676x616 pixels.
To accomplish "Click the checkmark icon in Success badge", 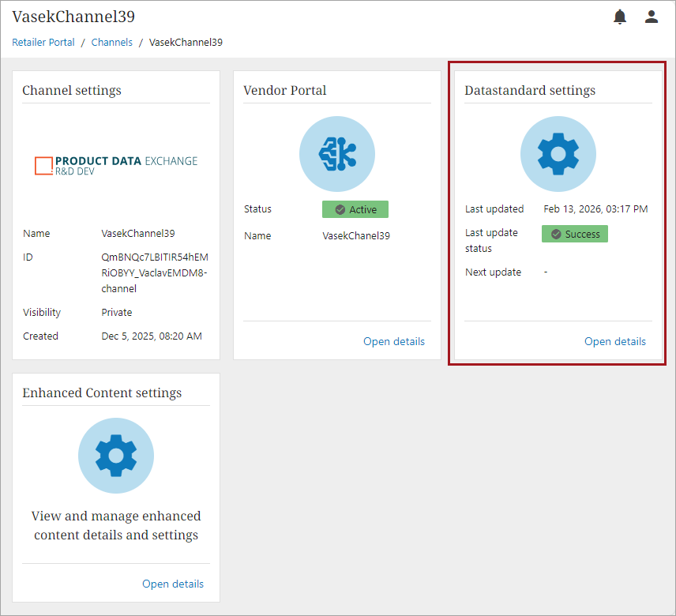I will click(556, 235).
